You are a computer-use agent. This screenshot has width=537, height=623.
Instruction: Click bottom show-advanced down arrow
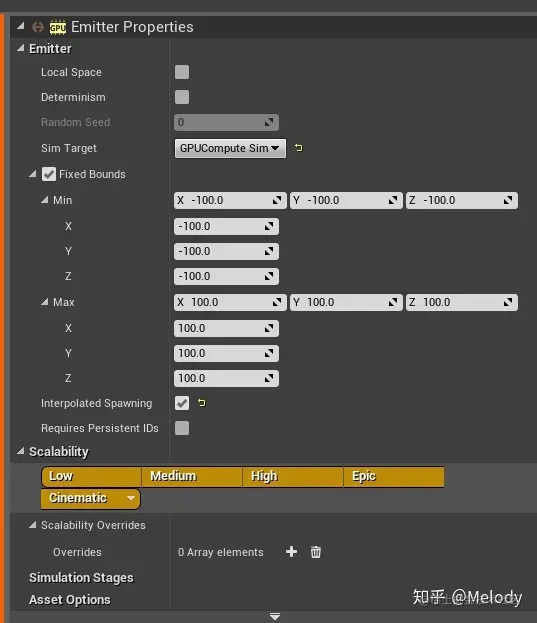click(x=275, y=617)
